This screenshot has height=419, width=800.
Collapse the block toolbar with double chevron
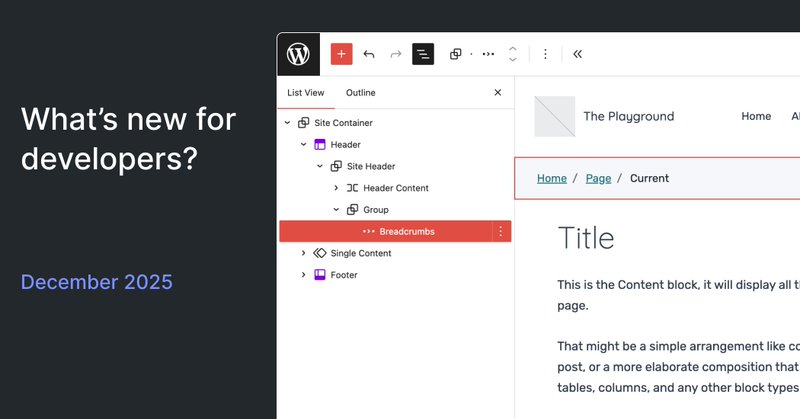coord(578,54)
